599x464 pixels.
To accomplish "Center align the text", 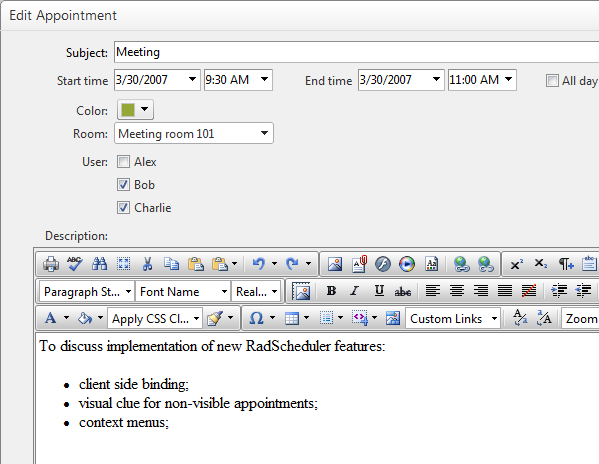I will (x=457, y=291).
